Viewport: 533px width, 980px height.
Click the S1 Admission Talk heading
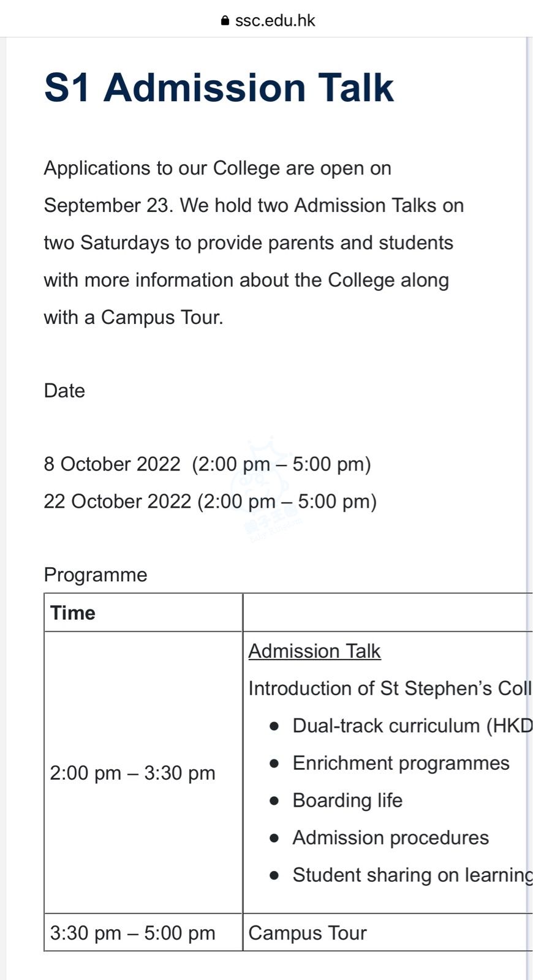click(x=219, y=88)
